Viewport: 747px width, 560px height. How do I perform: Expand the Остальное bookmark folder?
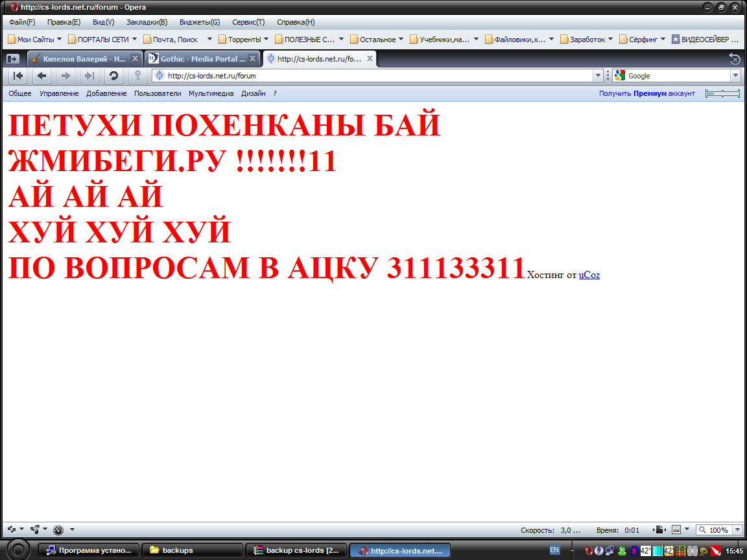click(x=377, y=40)
